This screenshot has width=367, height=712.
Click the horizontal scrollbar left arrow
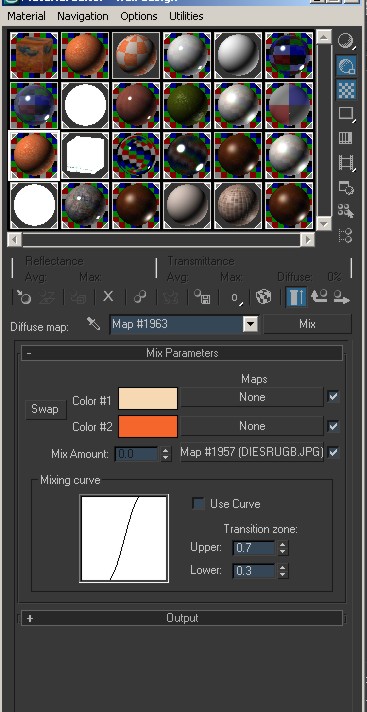click(15, 239)
